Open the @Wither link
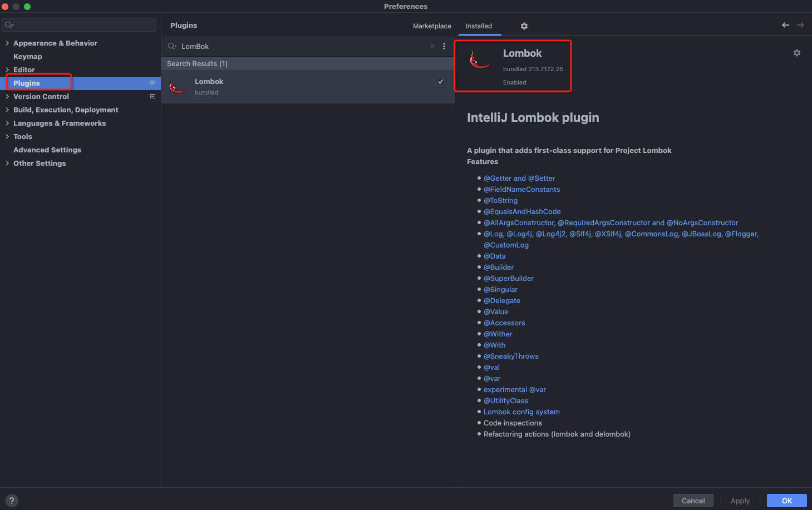Screen dimensions: 812x510 tap(498, 334)
